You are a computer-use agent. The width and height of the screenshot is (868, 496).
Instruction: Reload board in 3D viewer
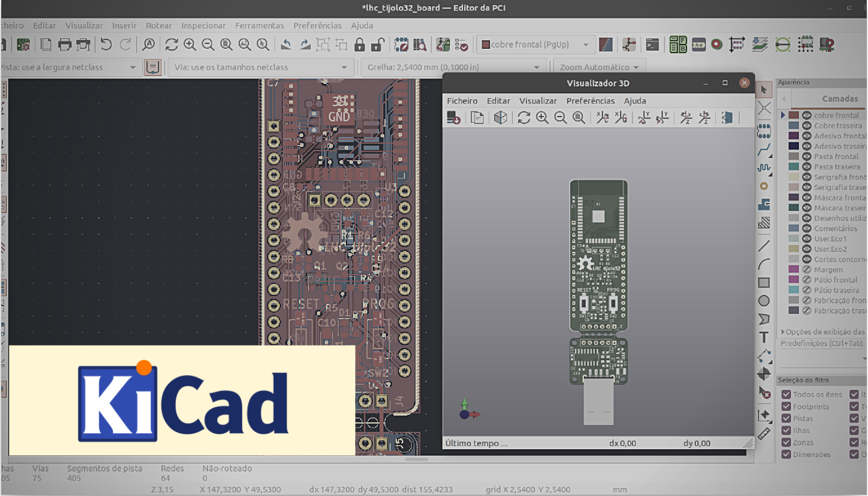tap(454, 117)
